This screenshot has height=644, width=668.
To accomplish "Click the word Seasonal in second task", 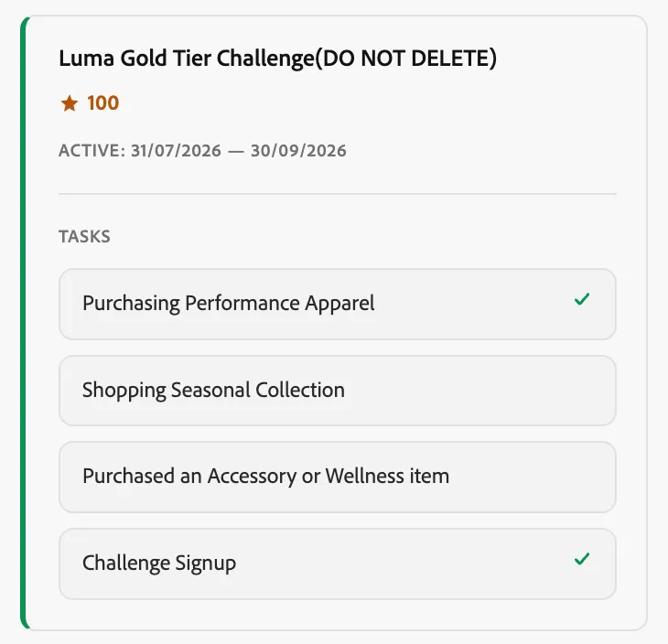I will click(210, 390).
